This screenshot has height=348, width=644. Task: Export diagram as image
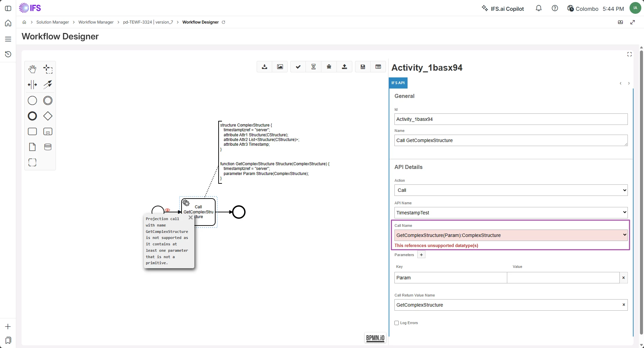point(280,67)
